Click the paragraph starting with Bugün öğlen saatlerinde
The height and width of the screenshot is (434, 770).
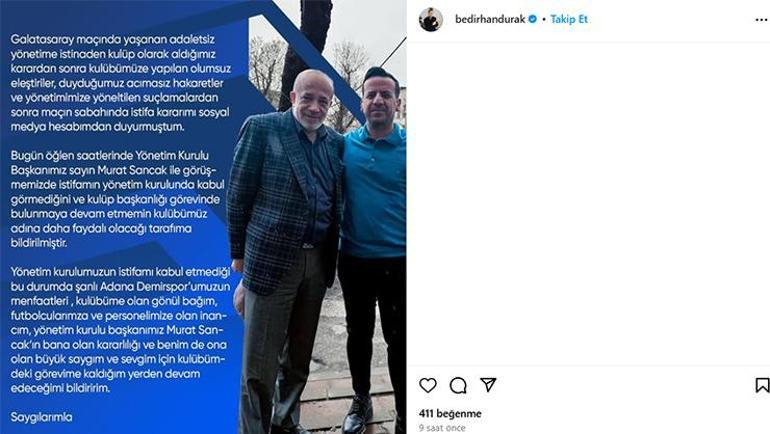pos(117,199)
